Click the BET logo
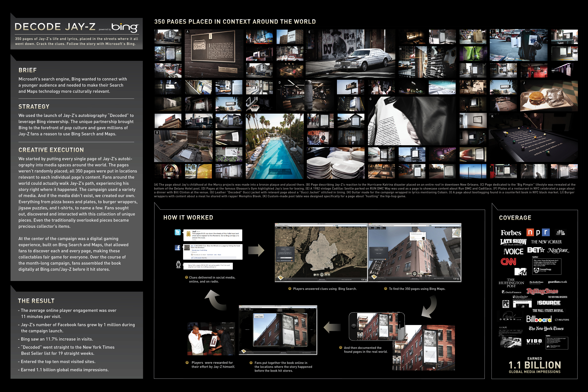 point(536,250)
